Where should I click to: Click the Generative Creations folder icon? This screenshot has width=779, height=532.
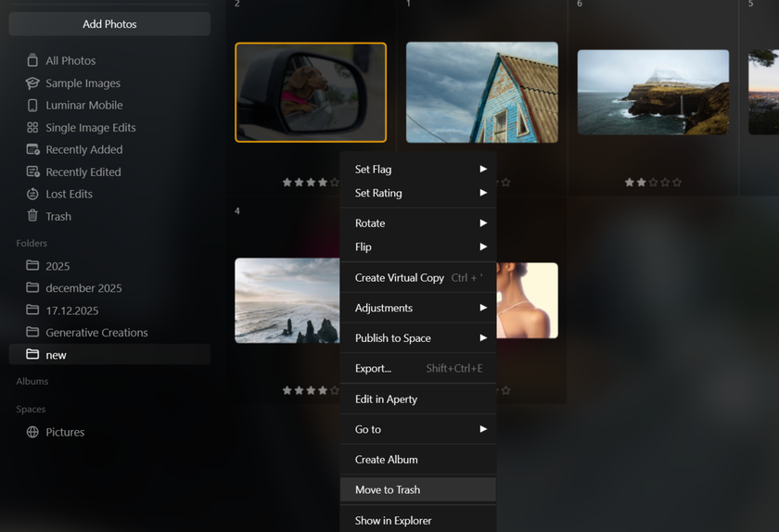32,332
